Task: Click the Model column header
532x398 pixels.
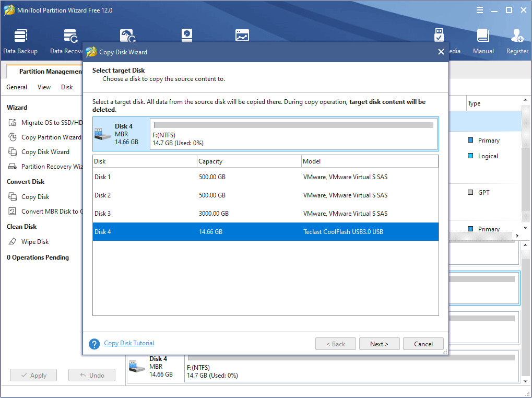Action: [370, 161]
